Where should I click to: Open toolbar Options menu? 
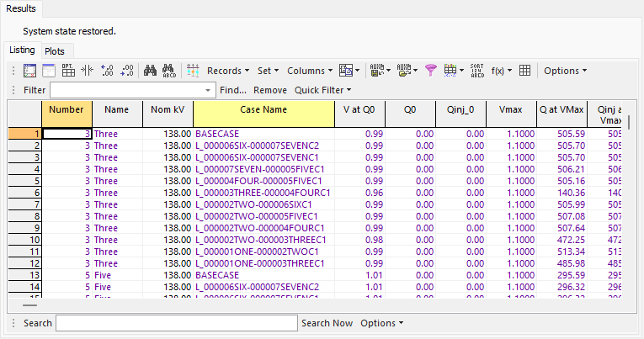click(x=565, y=71)
